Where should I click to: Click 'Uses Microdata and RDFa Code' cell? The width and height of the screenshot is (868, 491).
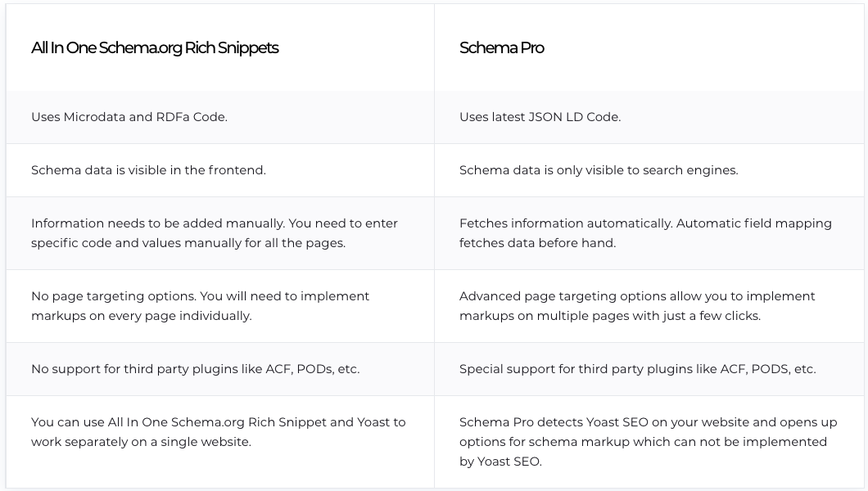(x=129, y=117)
